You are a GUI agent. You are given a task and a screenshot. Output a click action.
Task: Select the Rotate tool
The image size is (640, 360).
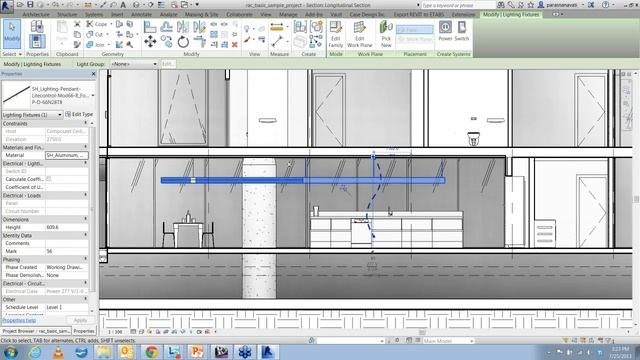coord(183,42)
